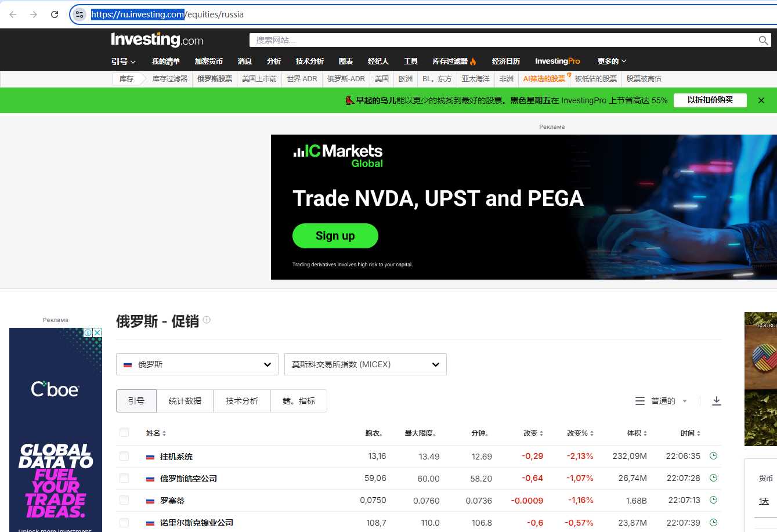This screenshot has height=532, width=777.
Task: Open the 股票被高估 sub-navigation link
Action: point(644,79)
